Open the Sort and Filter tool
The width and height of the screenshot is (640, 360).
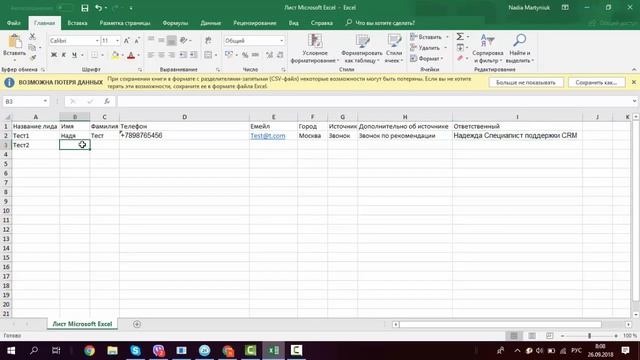point(487,49)
